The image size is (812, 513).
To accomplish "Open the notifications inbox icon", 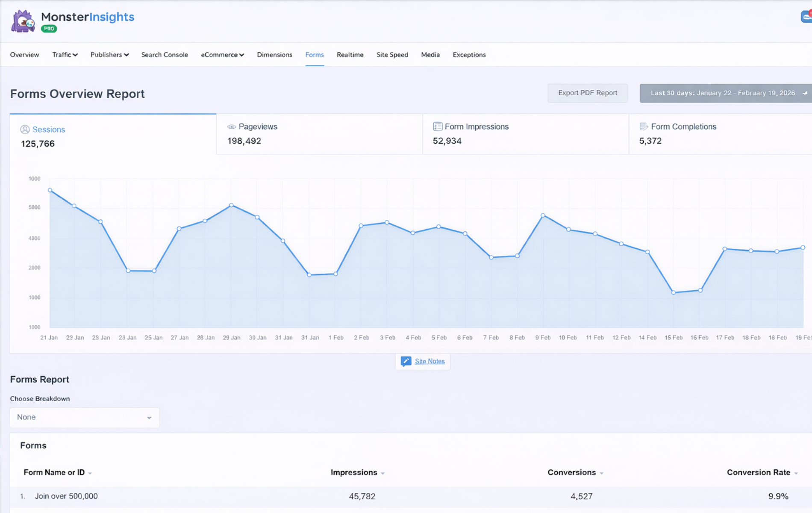I will pyautogui.click(x=806, y=17).
